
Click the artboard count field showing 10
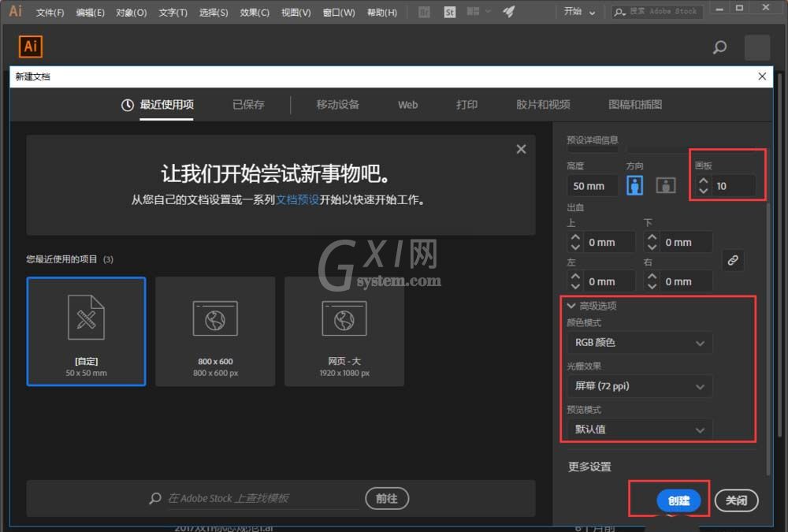pos(734,186)
